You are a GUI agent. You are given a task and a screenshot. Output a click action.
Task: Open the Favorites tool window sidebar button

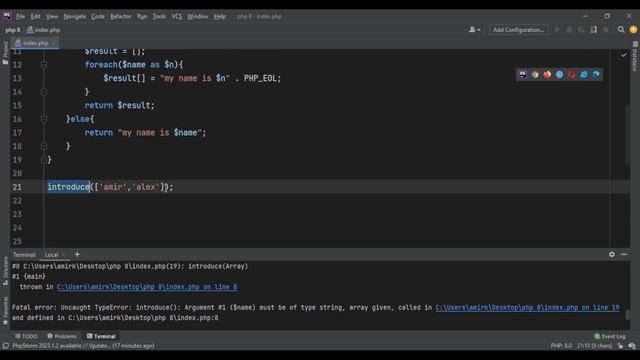[5, 311]
